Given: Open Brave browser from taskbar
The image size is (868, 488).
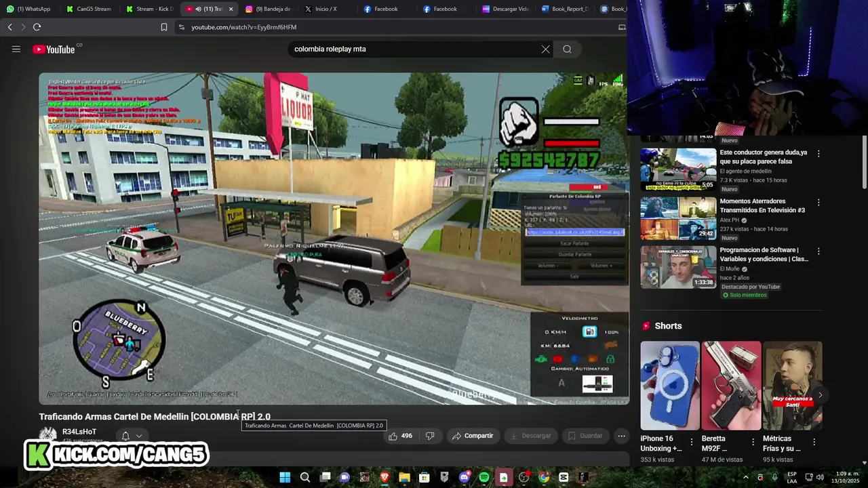Looking at the screenshot, I should (384, 477).
